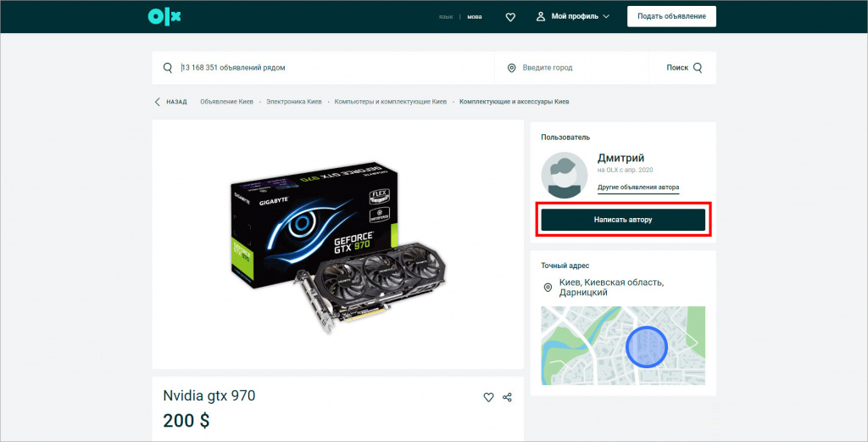Click the map location preview
Image resolution: width=868 pixels, height=442 pixels.
[623, 345]
